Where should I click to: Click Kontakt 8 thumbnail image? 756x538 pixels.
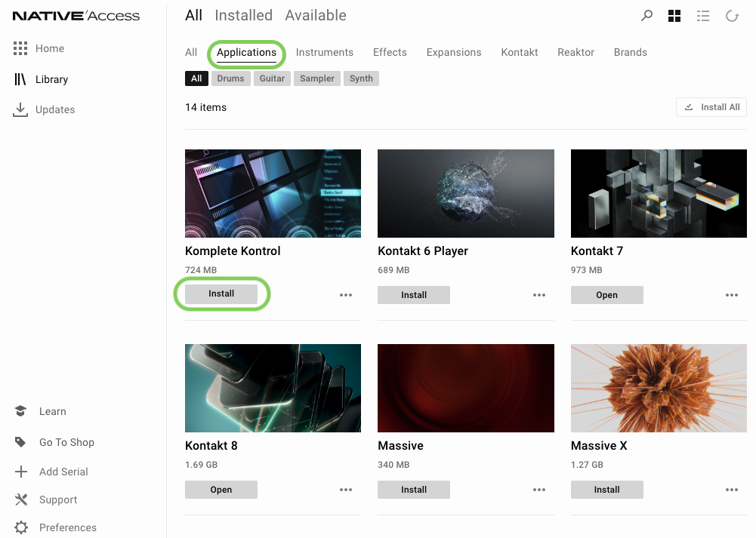pos(273,388)
